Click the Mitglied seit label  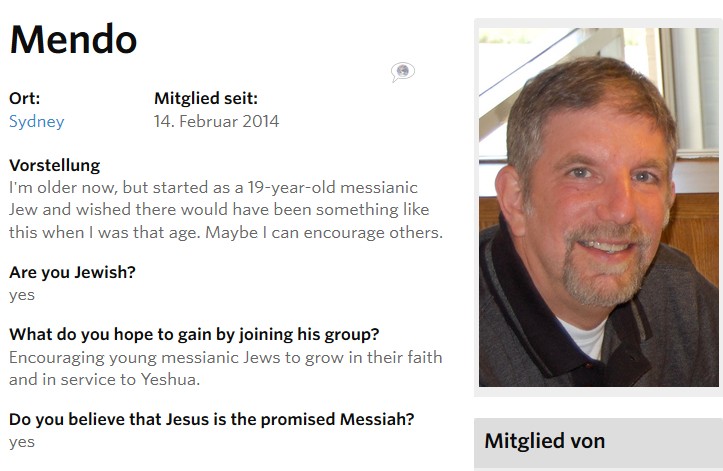click(x=206, y=98)
